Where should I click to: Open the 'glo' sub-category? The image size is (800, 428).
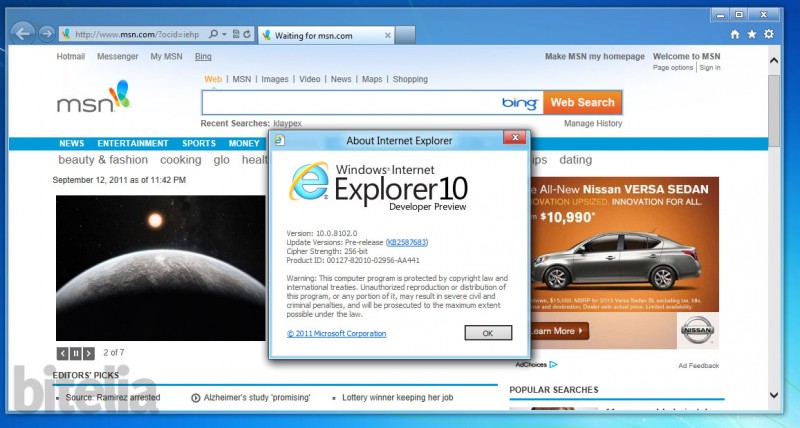click(x=221, y=160)
